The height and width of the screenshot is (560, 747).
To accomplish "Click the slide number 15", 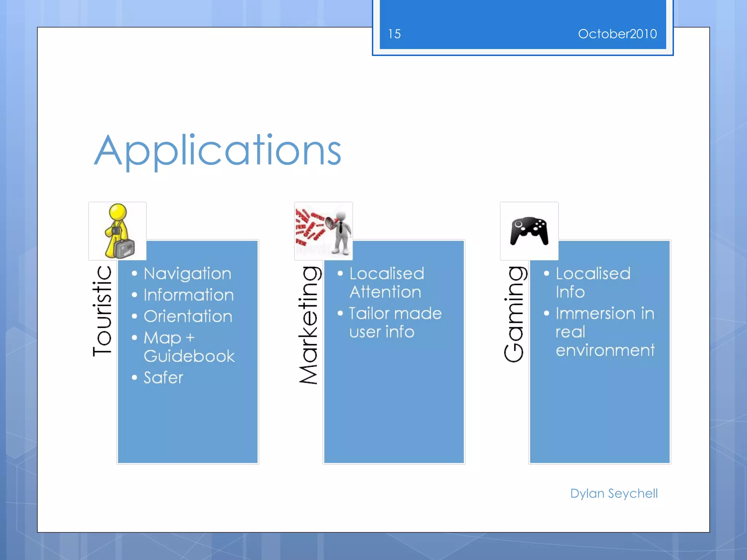I will click(x=394, y=34).
